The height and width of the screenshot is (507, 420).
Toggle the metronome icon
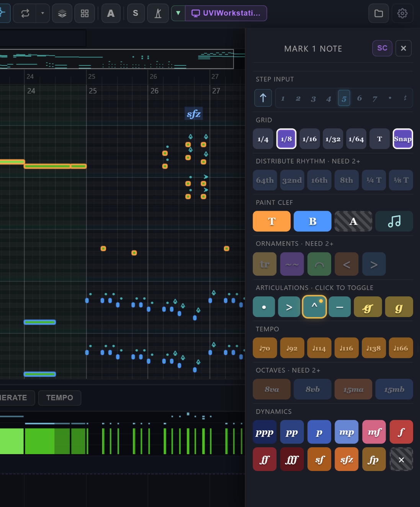158,13
